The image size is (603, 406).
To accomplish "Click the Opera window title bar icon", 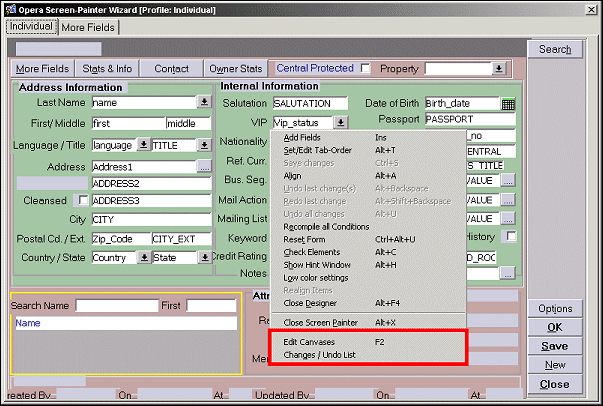I will [x=9, y=8].
